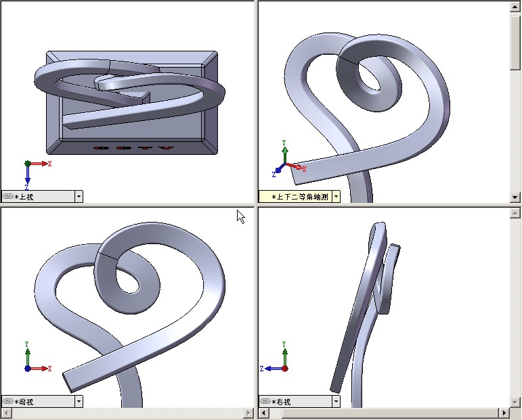Click the red X axis of the front view triad
The height and width of the screenshot is (420, 522).
[x=39, y=369]
